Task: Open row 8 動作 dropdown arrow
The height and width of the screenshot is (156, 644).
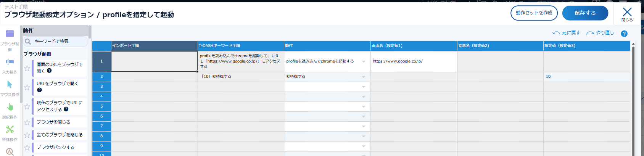Action: point(364,136)
